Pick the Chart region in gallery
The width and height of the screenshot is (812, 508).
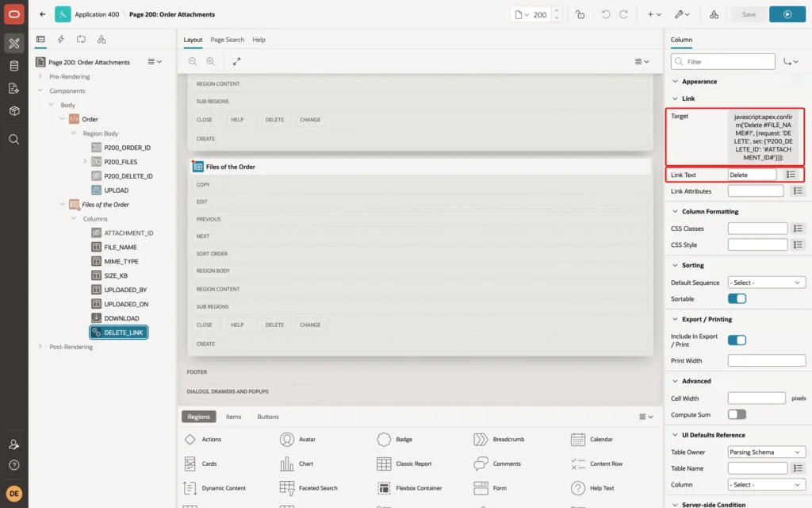click(297, 464)
